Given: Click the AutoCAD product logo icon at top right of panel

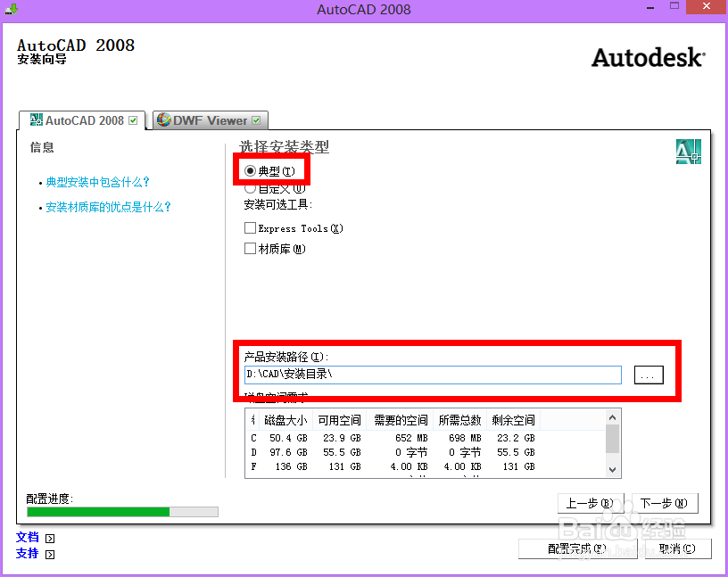Looking at the screenshot, I should pyautogui.click(x=689, y=152).
